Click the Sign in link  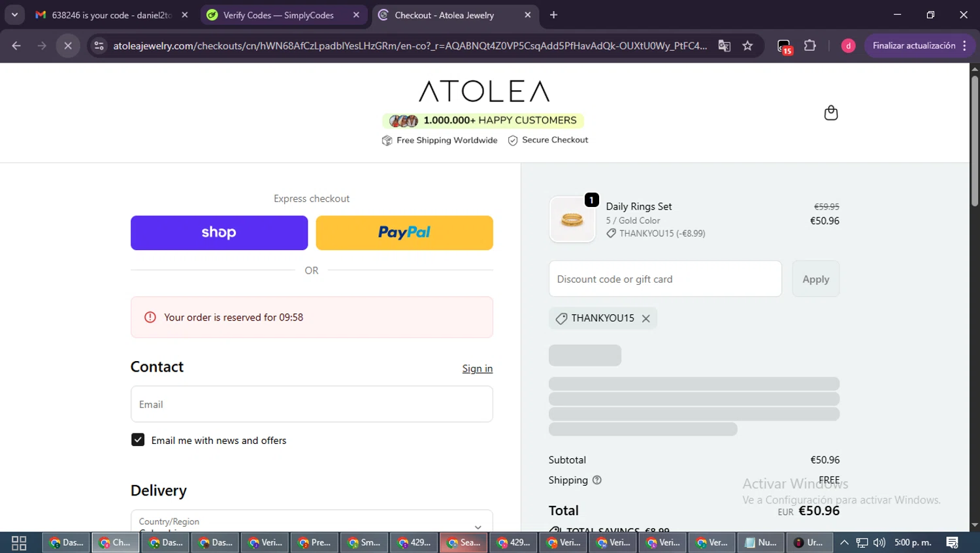pos(478,368)
